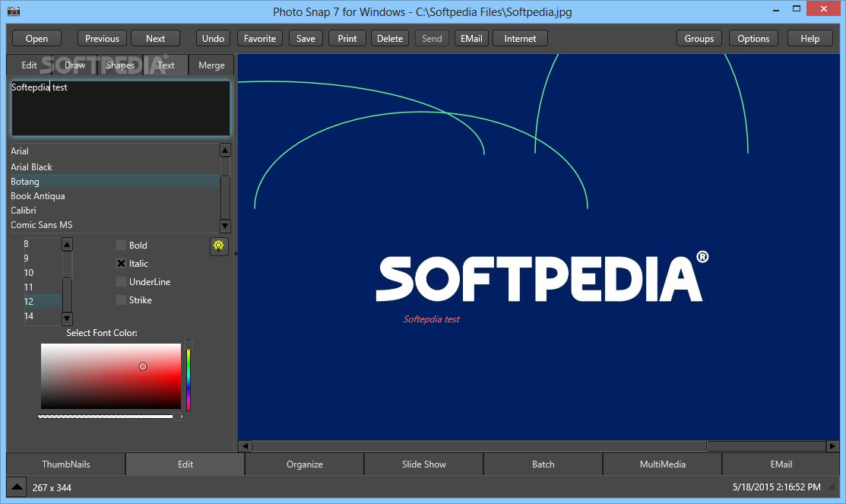Select Arial font
This screenshot has width=846, height=504.
[x=115, y=151]
